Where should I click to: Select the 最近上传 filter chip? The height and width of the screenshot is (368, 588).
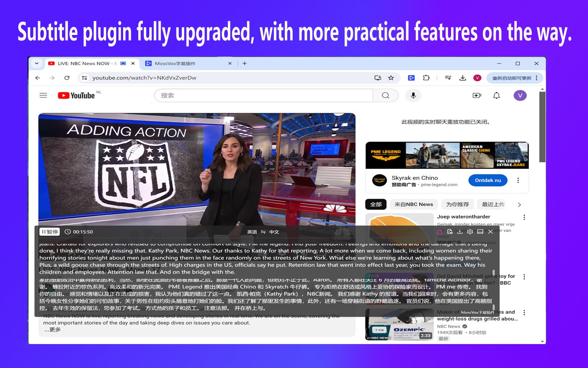coord(493,204)
